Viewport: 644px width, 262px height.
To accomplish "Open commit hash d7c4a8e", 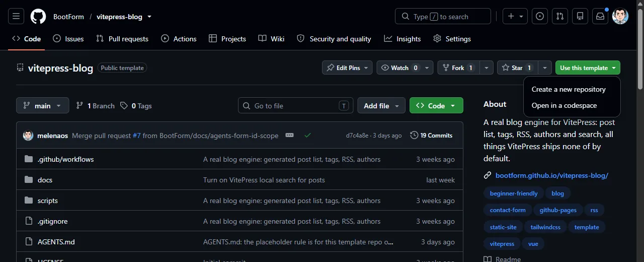I will tap(357, 136).
